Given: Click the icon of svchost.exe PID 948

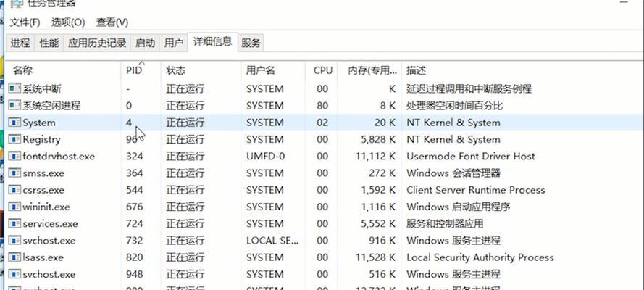Looking at the screenshot, I should (14, 273).
